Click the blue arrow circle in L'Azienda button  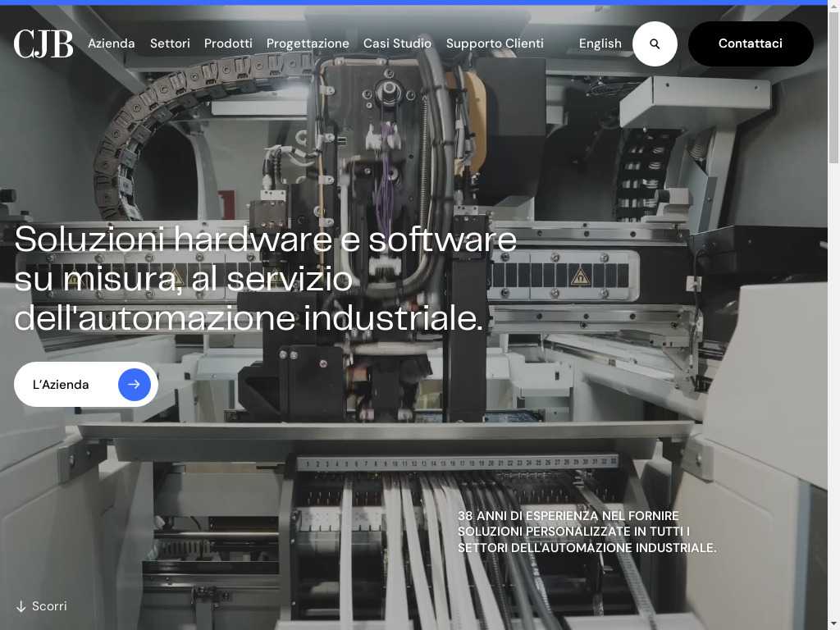[134, 384]
